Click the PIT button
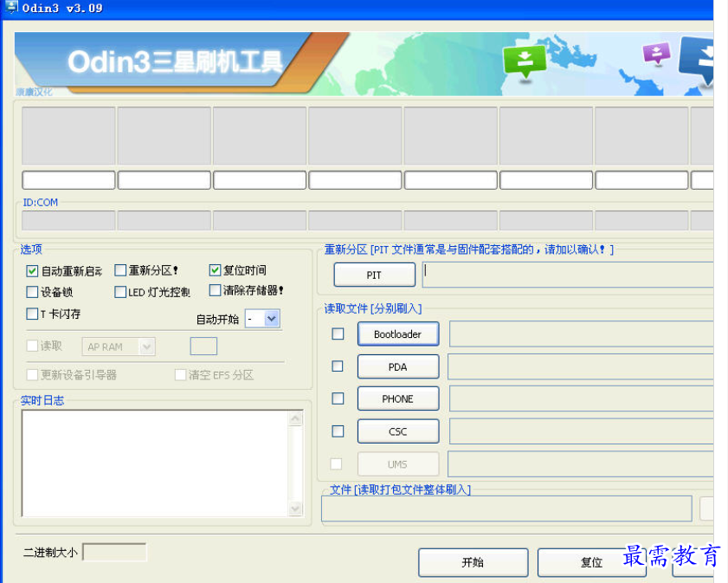This screenshot has width=728, height=583. pos(374,275)
